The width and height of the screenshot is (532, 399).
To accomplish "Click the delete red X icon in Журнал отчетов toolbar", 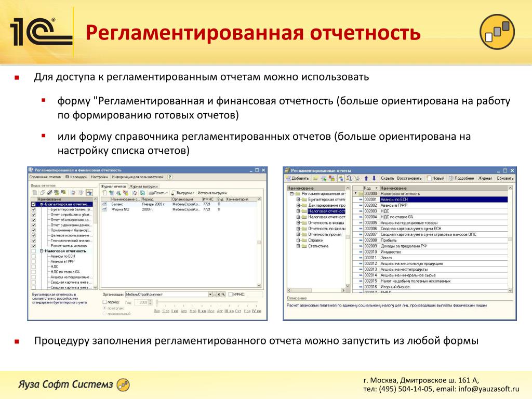I will click(x=126, y=193).
